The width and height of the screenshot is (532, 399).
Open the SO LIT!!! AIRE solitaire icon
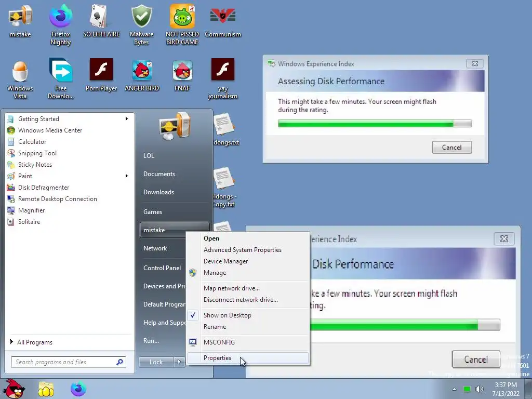coord(101,21)
